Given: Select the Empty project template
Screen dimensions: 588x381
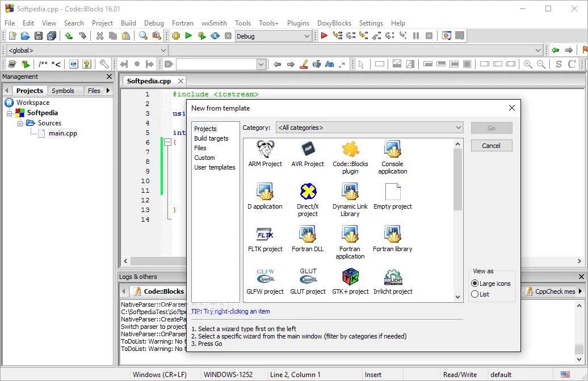Looking at the screenshot, I should [393, 196].
